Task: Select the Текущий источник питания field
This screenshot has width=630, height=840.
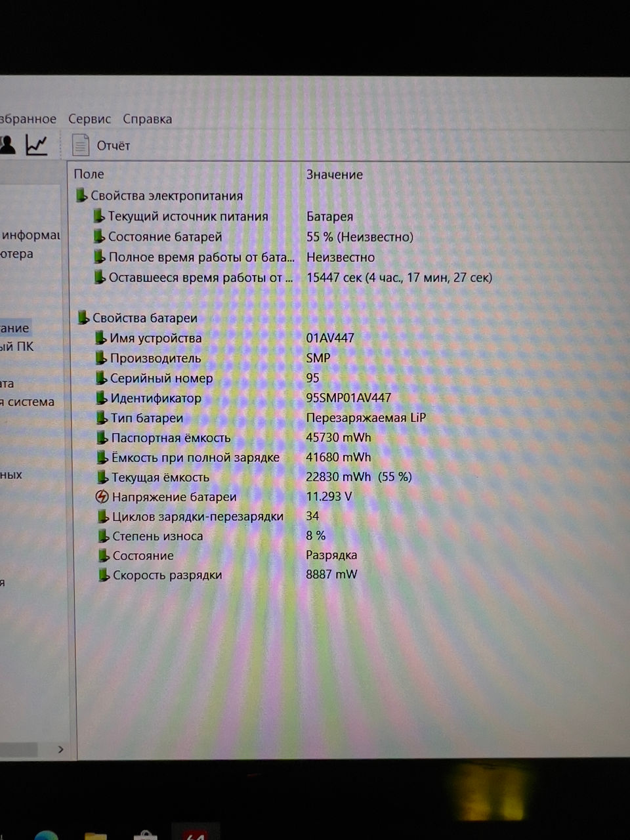Action: [x=188, y=216]
